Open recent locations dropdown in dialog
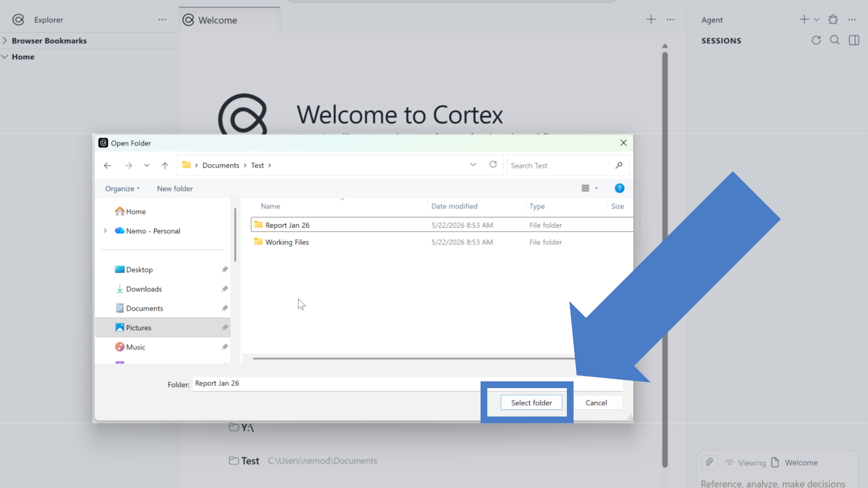Image resolution: width=868 pixels, height=488 pixels. [x=146, y=165]
